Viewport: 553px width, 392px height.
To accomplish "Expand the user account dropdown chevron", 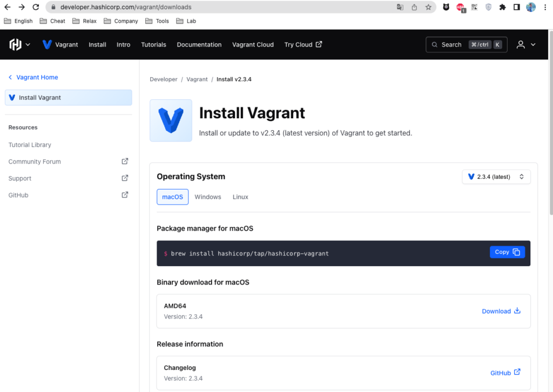I will pos(533,44).
